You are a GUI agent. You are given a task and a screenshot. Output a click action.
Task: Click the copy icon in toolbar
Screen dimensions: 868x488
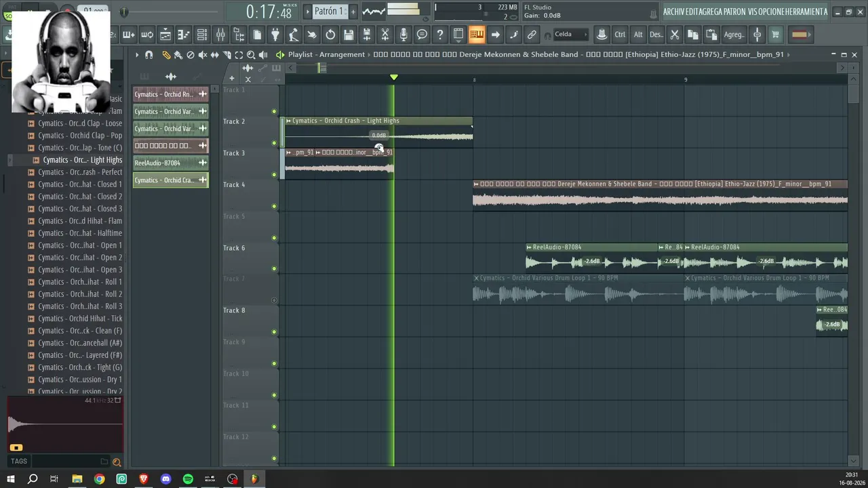point(693,35)
